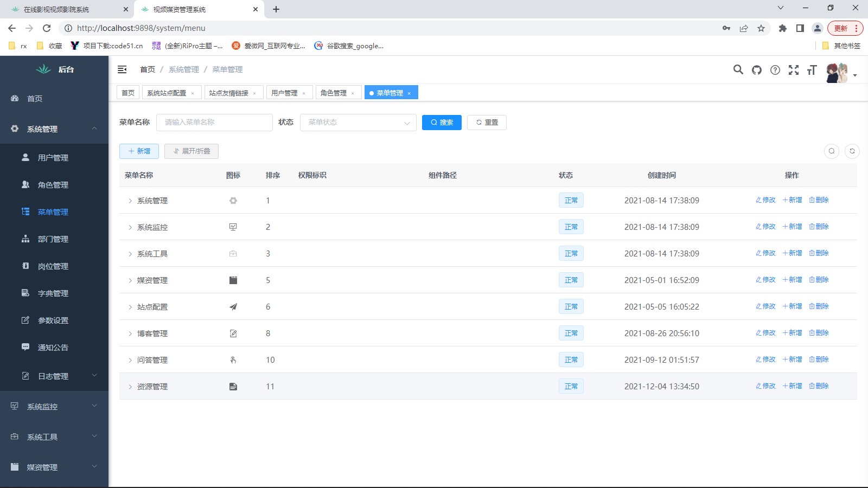Image resolution: width=868 pixels, height=488 pixels.
Task: Expand the 问答管理 table row
Action: point(130,360)
